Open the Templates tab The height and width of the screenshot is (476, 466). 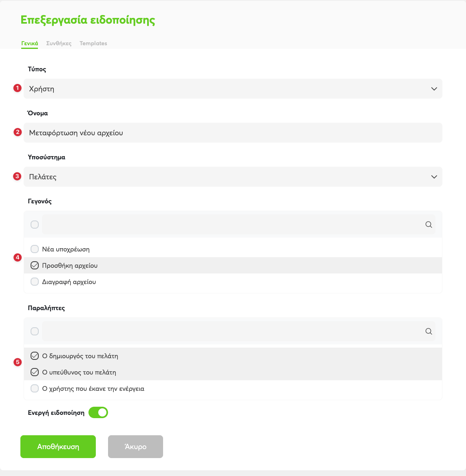(x=93, y=44)
